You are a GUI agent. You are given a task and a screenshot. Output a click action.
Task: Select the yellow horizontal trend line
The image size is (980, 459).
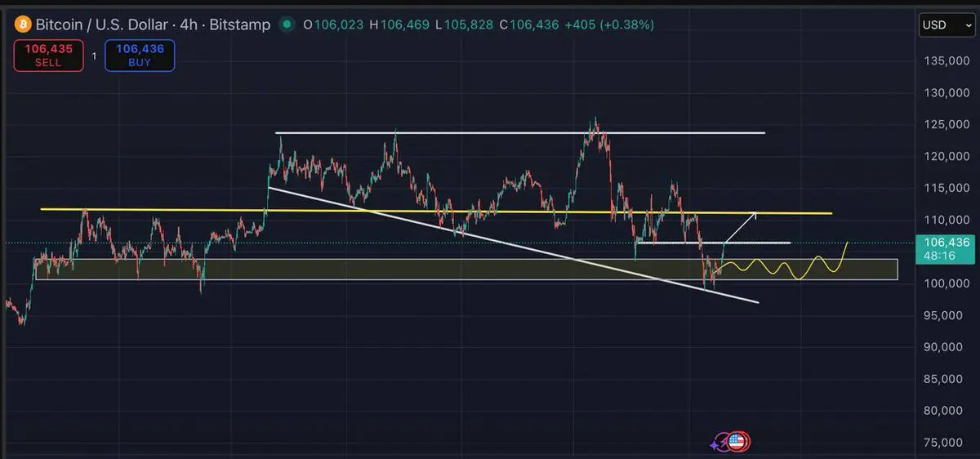coord(436,212)
